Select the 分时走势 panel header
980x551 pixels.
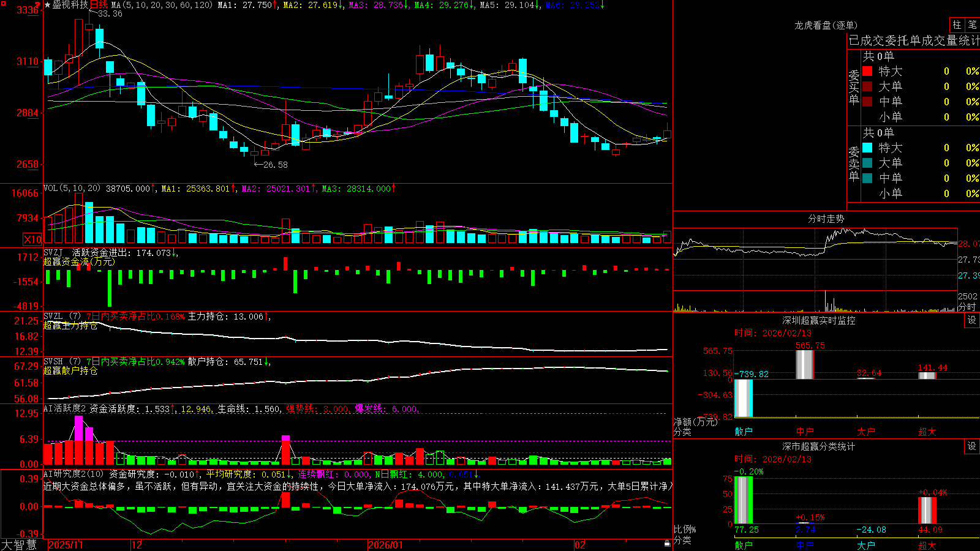(x=826, y=219)
